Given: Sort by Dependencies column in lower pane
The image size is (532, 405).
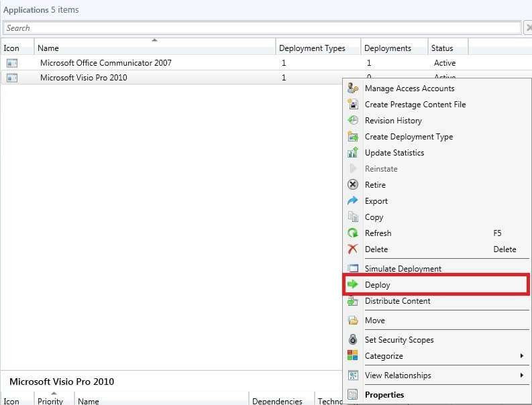Looking at the screenshot, I should coord(282,400).
